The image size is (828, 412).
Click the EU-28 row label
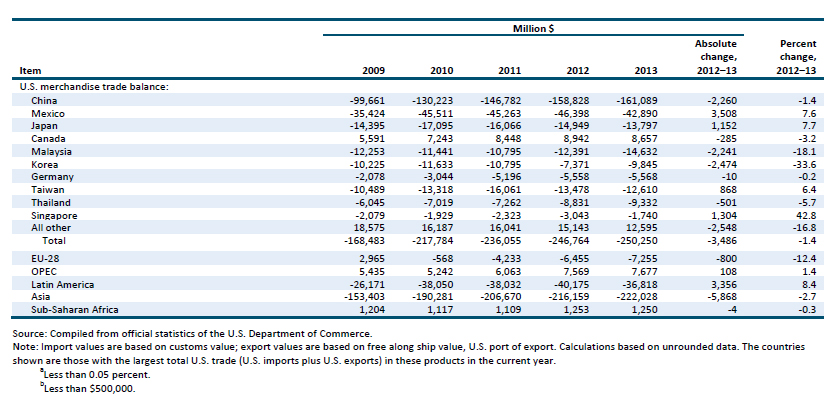(x=45, y=259)
